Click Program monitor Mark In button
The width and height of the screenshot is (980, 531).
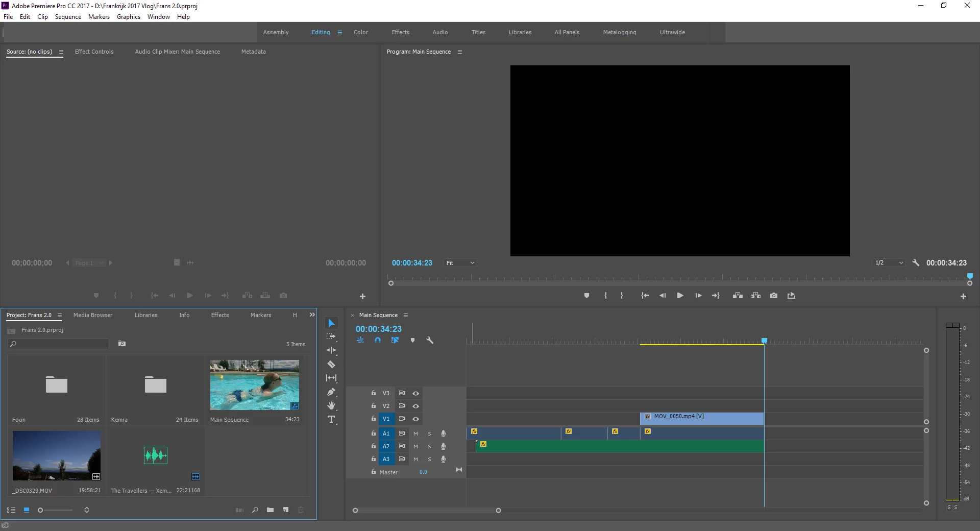click(x=605, y=296)
